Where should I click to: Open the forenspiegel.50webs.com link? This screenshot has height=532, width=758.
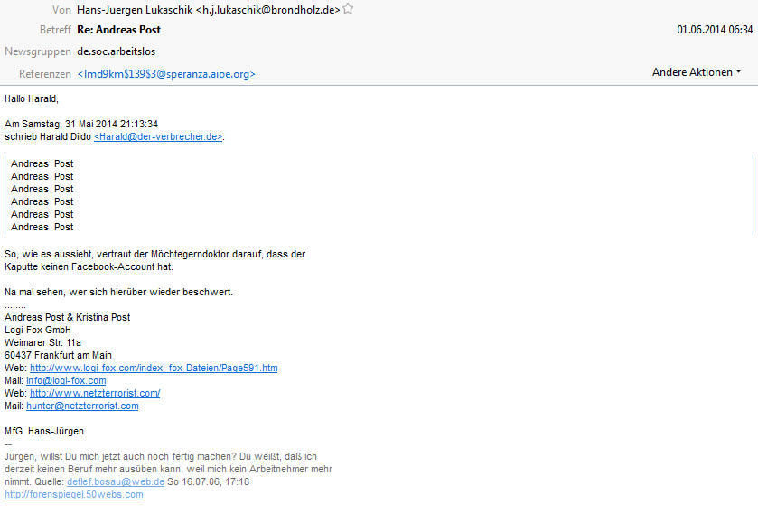pyautogui.click(x=74, y=494)
